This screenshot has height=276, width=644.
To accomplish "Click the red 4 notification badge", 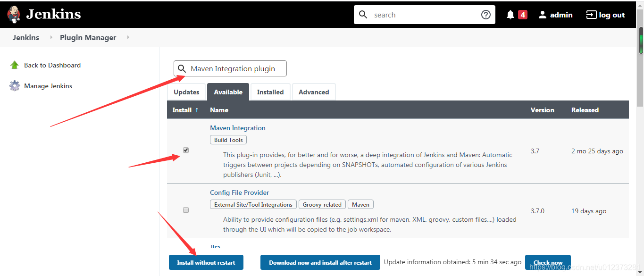I will click(522, 15).
